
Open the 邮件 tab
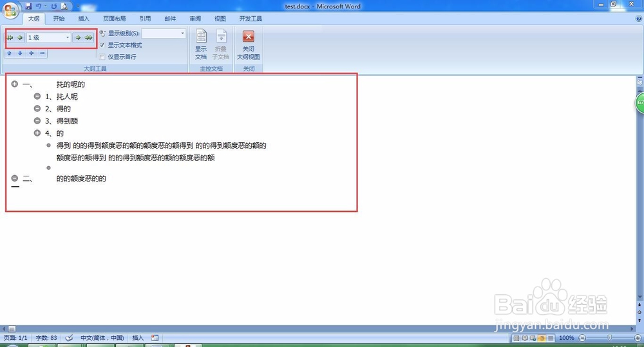[x=169, y=19]
